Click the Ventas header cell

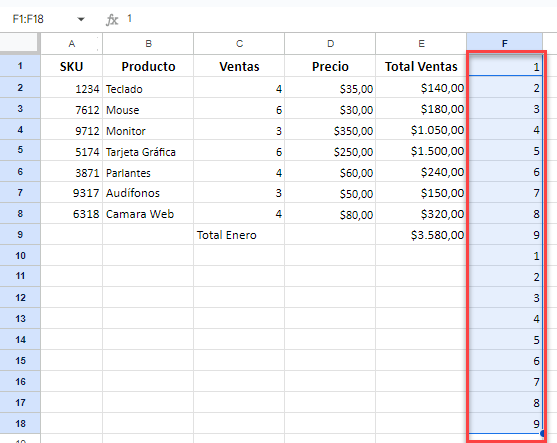click(239, 66)
